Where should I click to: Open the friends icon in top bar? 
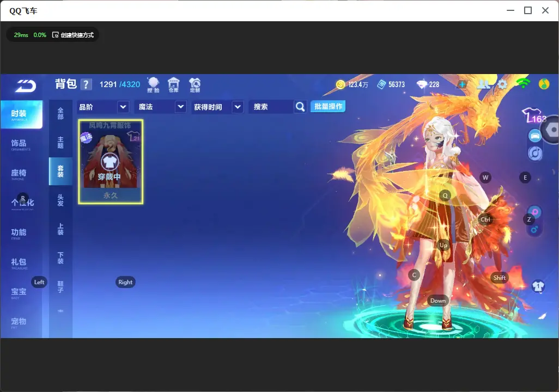[483, 84]
